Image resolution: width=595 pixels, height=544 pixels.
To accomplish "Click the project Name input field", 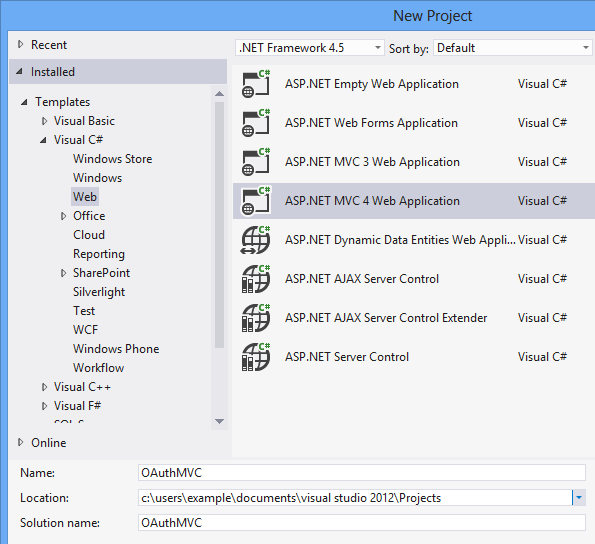I will (x=362, y=472).
